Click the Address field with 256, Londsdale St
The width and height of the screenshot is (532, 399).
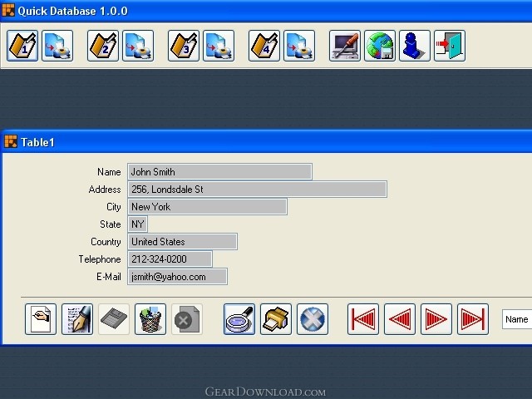257,190
